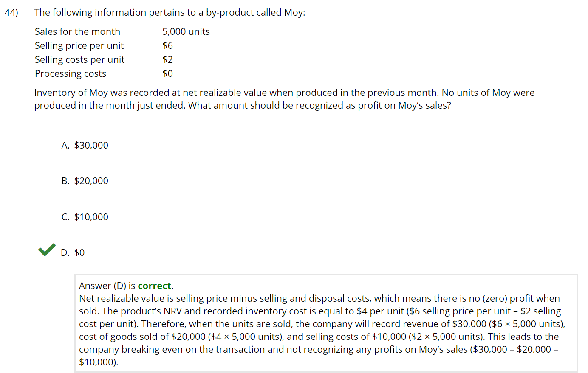
Task: Select answer option A. $30,000
Action: (85, 145)
